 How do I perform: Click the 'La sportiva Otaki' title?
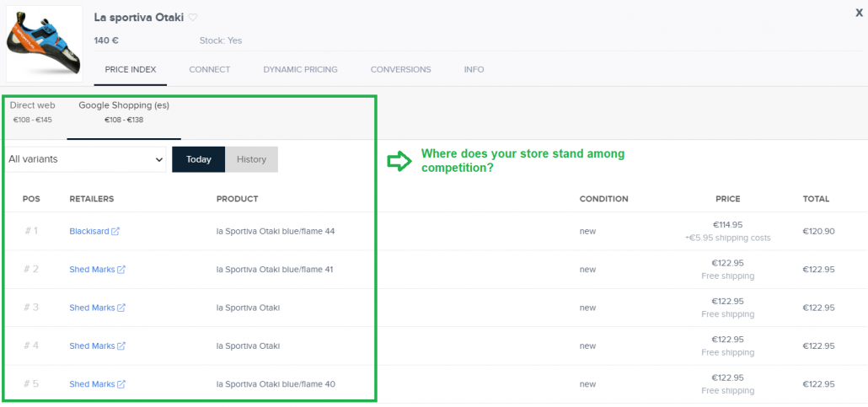click(138, 17)
